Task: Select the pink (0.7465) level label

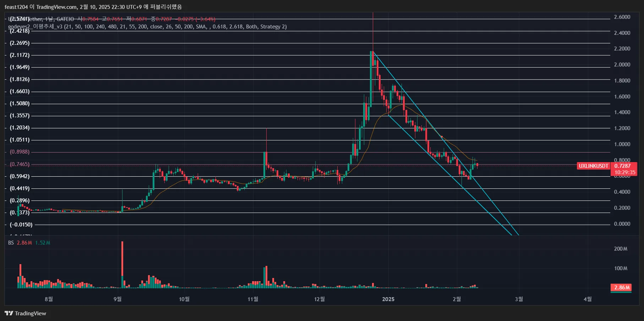Action: point(20,164)
